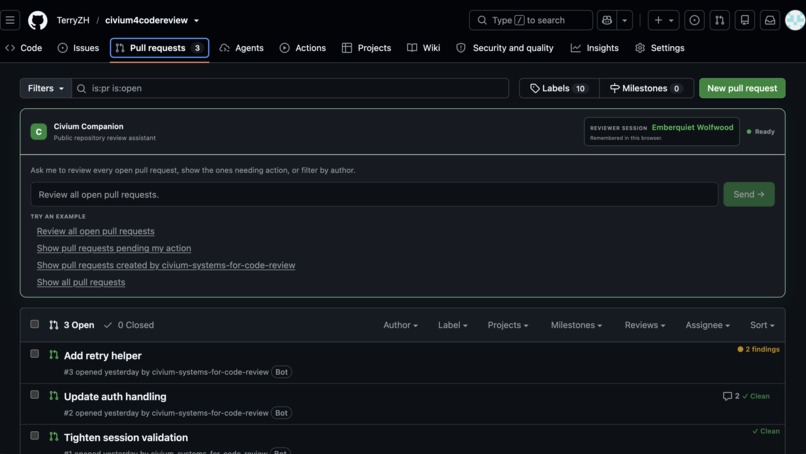The image size is (806, 454).
Task: Show the 3 Open pull requests
Action: point(72,325)
